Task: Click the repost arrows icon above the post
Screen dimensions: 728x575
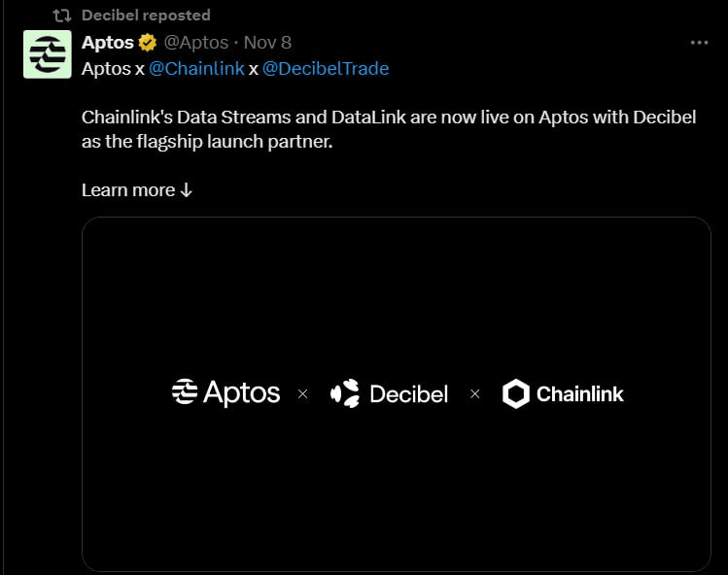Action: (x=61, y=16)
